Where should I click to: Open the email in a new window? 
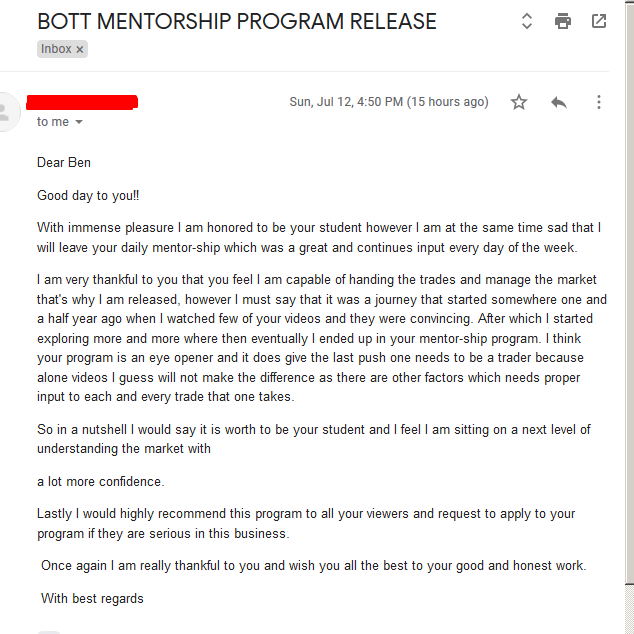click(x=599, y=21)
